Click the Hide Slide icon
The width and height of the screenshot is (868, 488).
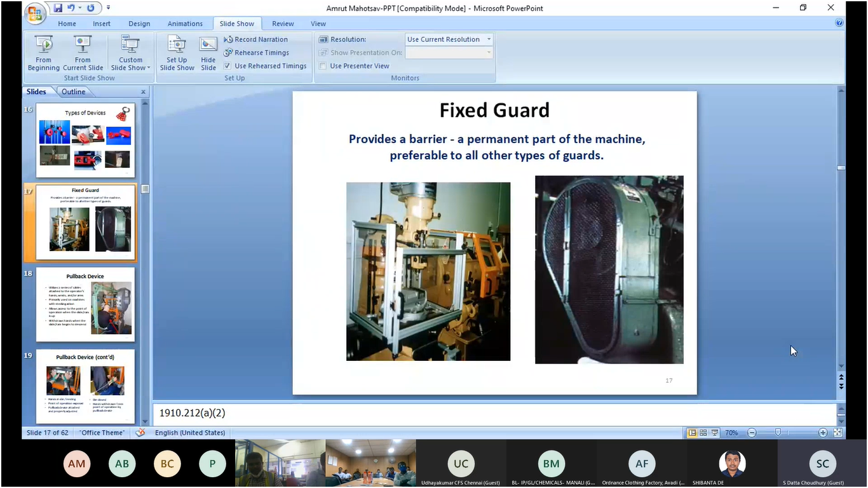(208, 53)
